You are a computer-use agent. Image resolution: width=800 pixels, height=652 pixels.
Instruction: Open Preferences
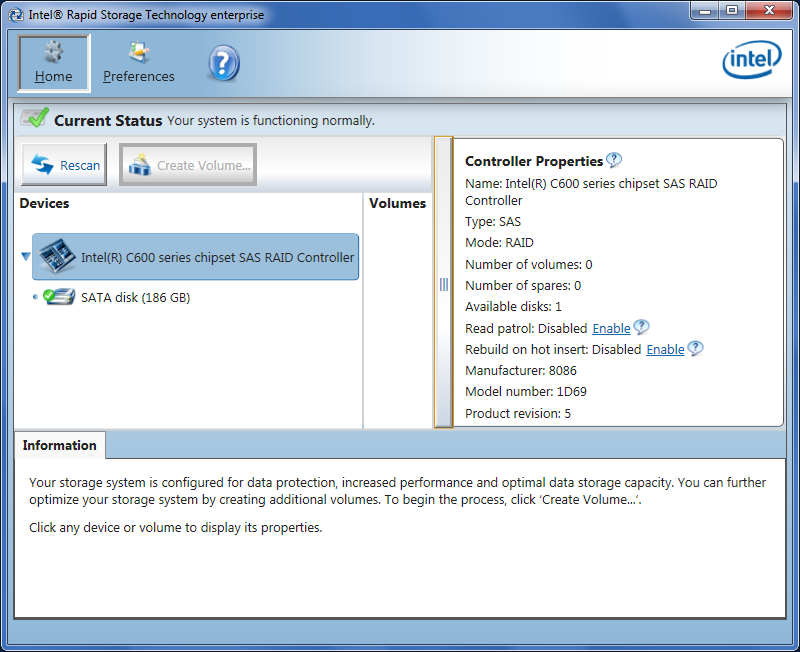tap(139, 63)
